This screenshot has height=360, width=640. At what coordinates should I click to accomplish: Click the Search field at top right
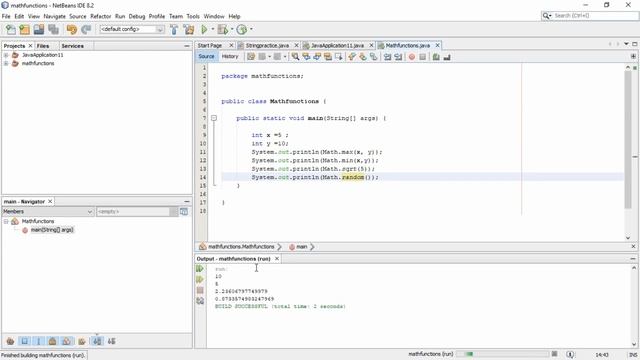589,16
